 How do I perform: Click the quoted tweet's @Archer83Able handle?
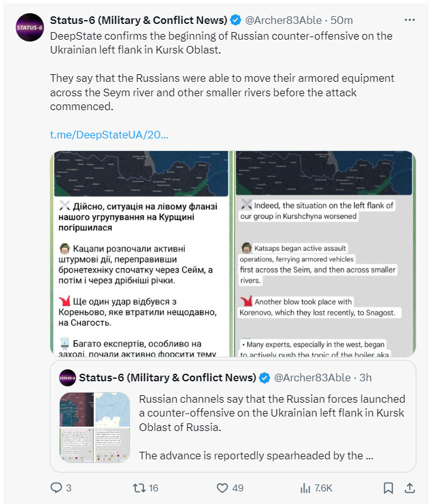click(x=312, y=378)
